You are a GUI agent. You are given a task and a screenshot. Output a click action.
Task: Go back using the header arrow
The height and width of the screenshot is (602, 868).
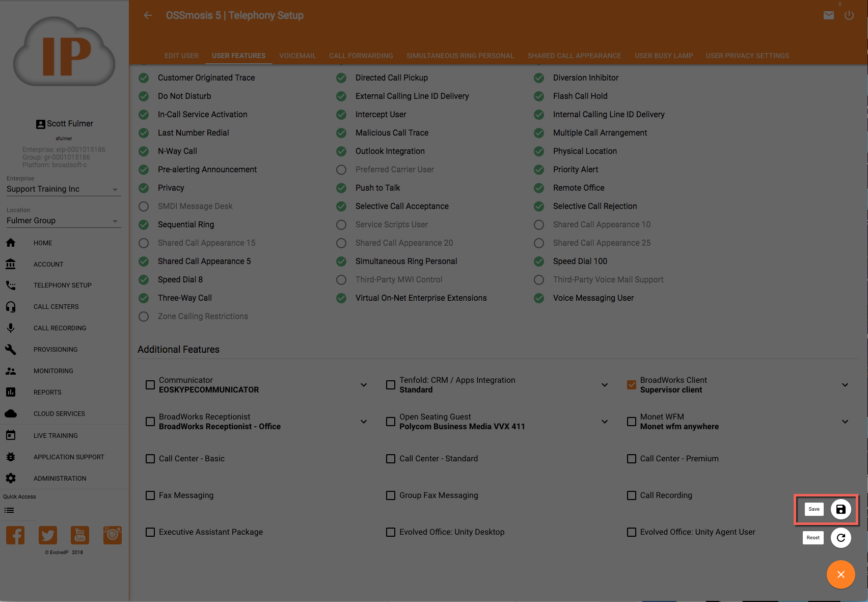click(148, 15)
